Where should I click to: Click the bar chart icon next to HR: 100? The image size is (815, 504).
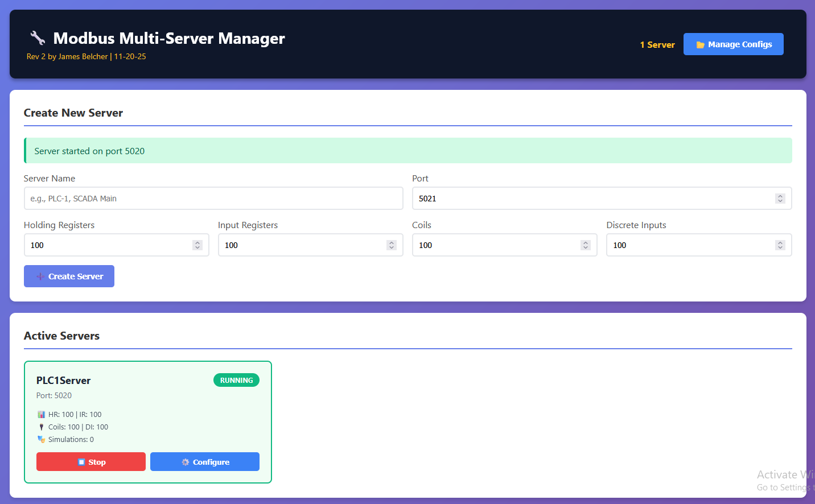point(41,415)
